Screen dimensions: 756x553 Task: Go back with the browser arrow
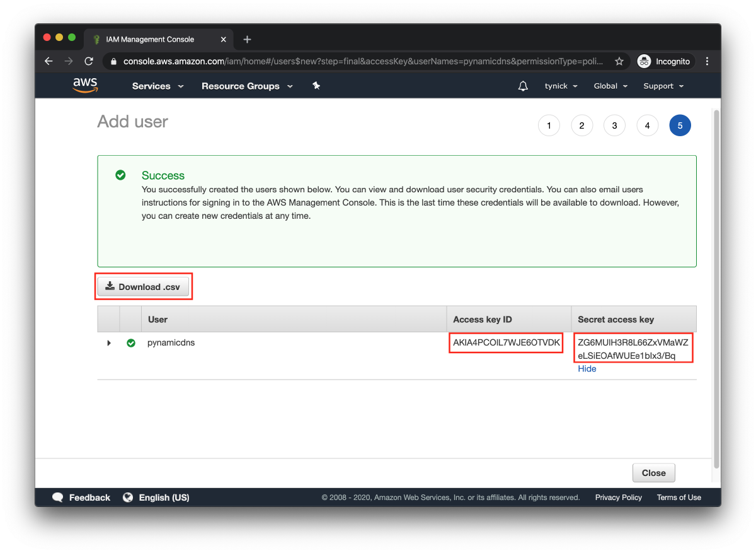(49, 61)
